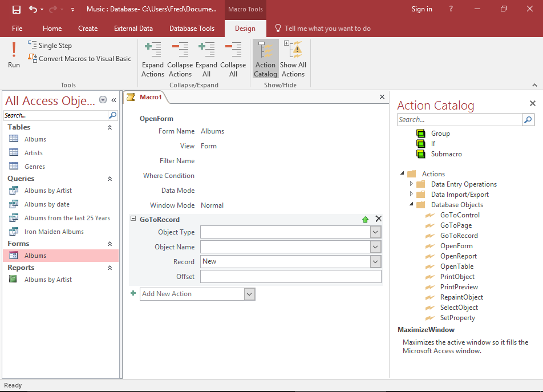Click Convert Macros to Visual Basic
Viewport: 543px width, 392px height.
[80, 59]
